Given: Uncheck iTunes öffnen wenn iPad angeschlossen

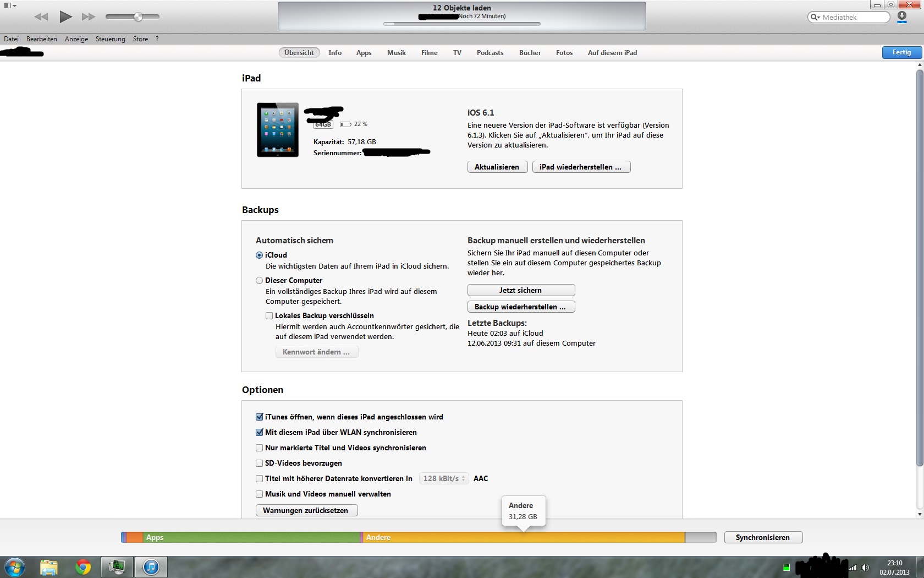Looking at the screenshot, I should click(259, 417).
